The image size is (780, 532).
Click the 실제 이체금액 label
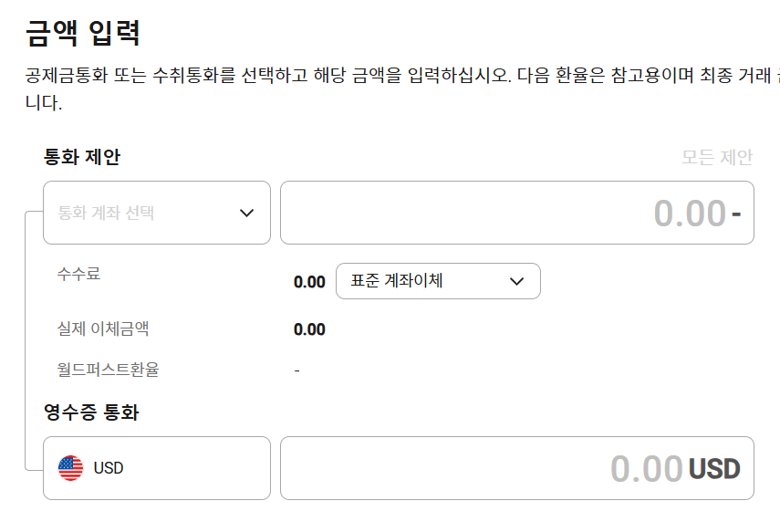click(103, 329)
